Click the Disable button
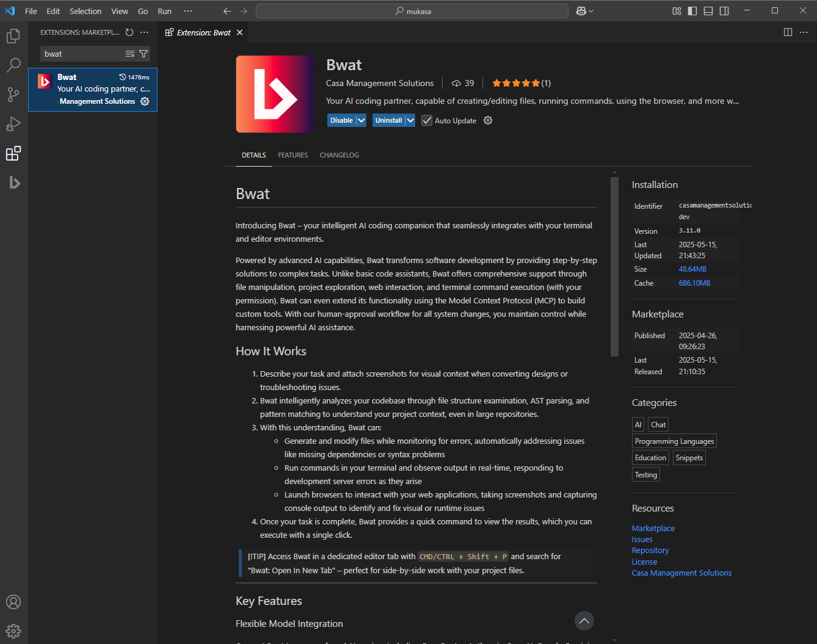The width and height of the screenshot is (817, 644). point(342,120)
